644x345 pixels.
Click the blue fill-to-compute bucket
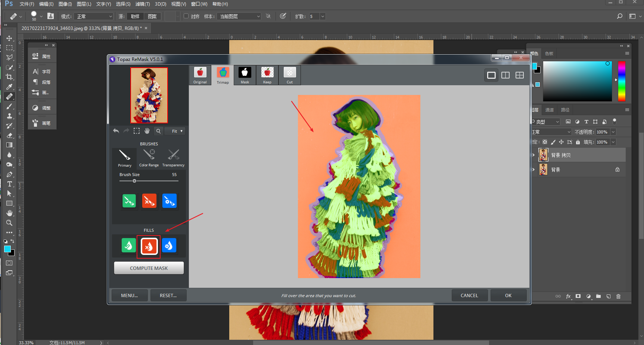pos(169,246)
